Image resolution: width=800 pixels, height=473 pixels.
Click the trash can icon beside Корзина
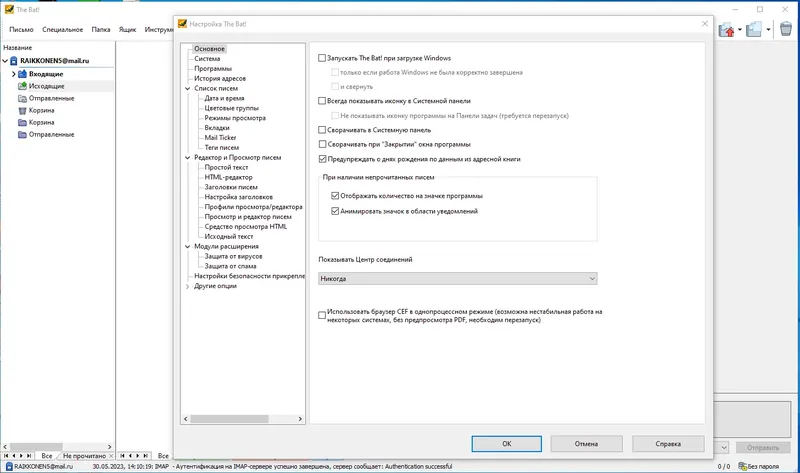click(22, 110)
